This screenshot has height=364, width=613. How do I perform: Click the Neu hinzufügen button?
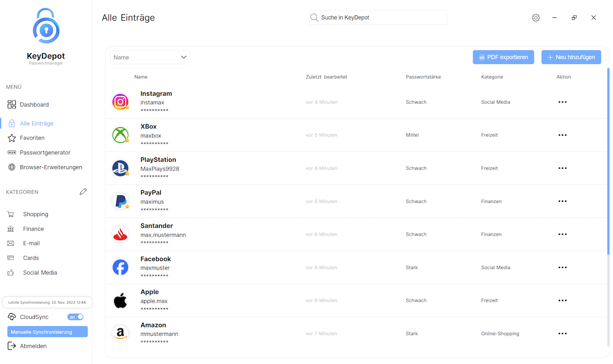pyautogui.click(x=571, y=57)
